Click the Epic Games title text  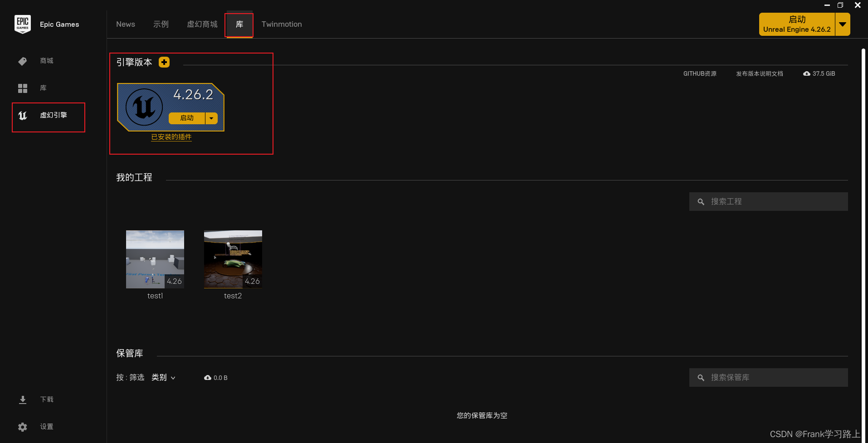(x=59, y=24)
